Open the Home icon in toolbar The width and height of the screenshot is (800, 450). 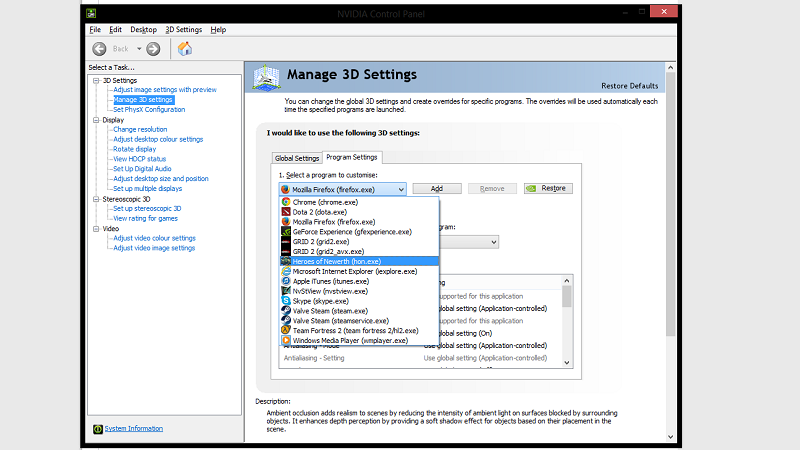pos(185,48)
